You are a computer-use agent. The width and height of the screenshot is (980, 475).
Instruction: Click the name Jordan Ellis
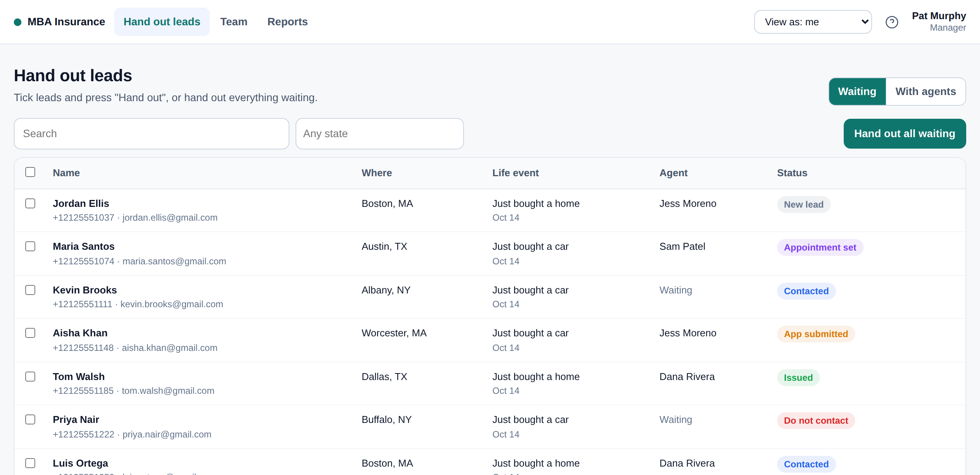pyautogui.click(x=81, y=203)
